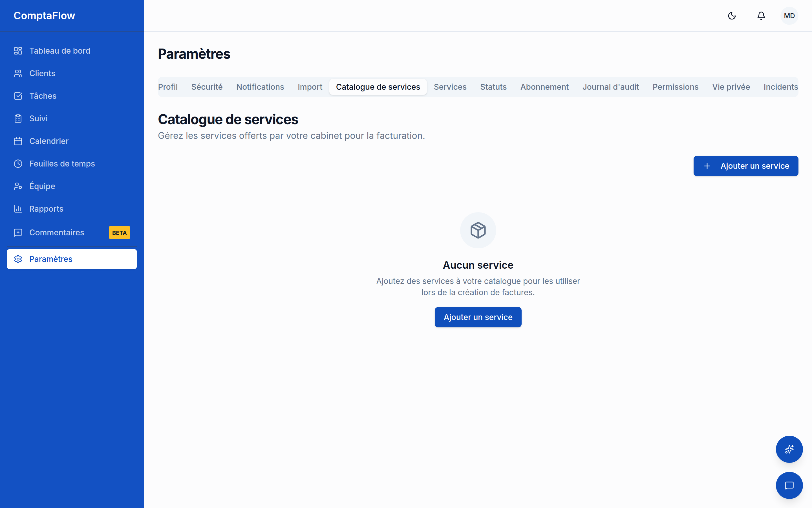The image size is (812, 508).
Task: Click the Tableau de bord grid icon
Action: point(18,51)
